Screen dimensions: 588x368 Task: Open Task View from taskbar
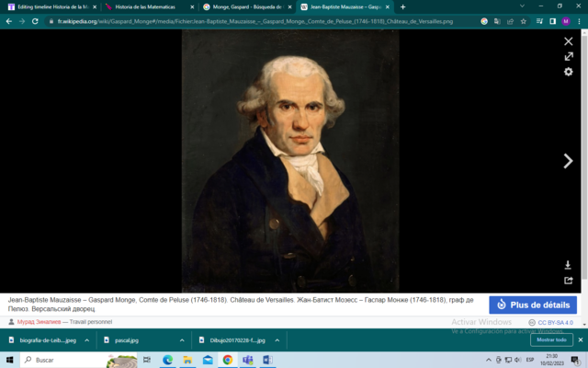tap(147, 360)
